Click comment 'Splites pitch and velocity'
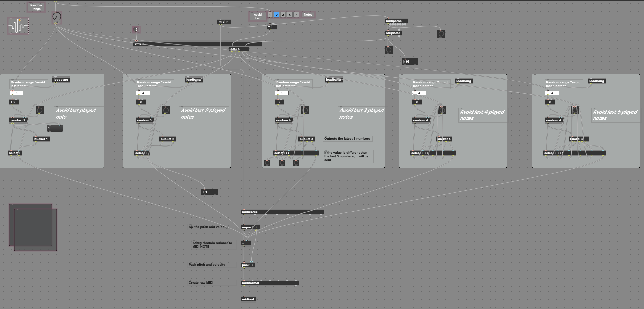644x309 pixels. pos(208,227)
